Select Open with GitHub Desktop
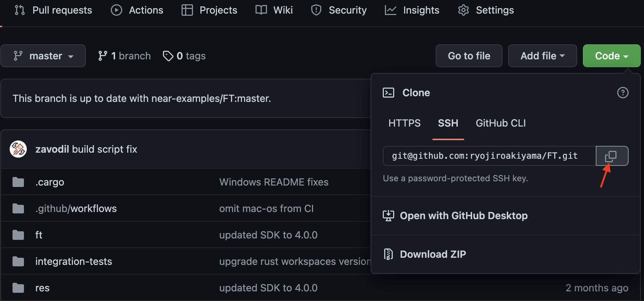 click(x=455, y=216)
